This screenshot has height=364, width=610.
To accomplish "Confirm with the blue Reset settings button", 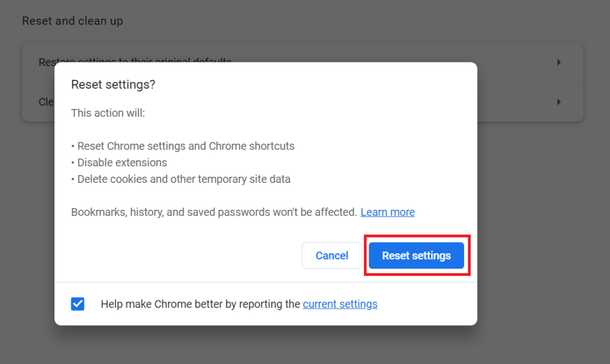I will click(416, 256).
